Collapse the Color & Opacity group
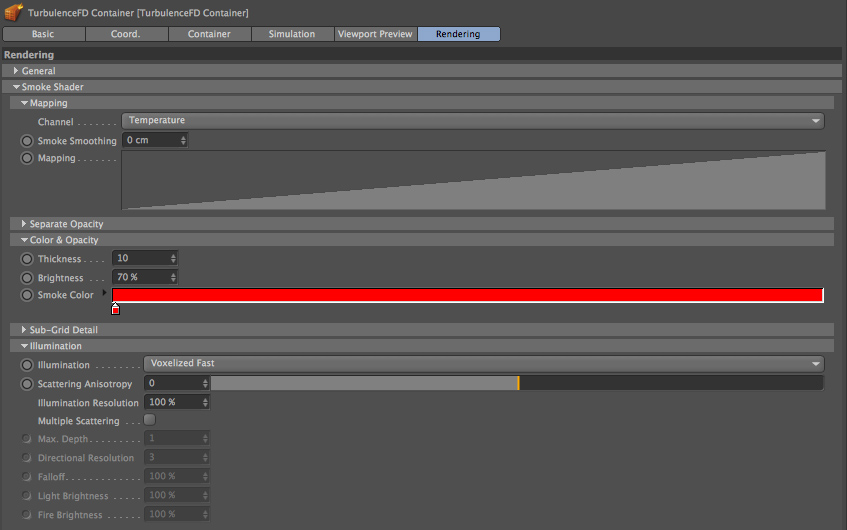The width and height of the screenshot is (847, 530). 24,240
